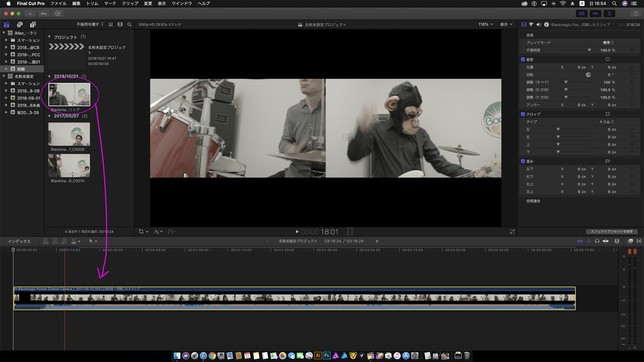This screenshot has width=644, height=362.
Task: Uncheck the 変形 transform checkbox
Action: tap(523, 59)
